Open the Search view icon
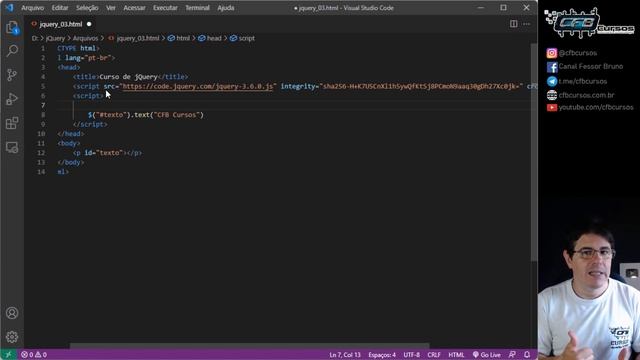 pyautogui.click(x=12, y=51)
